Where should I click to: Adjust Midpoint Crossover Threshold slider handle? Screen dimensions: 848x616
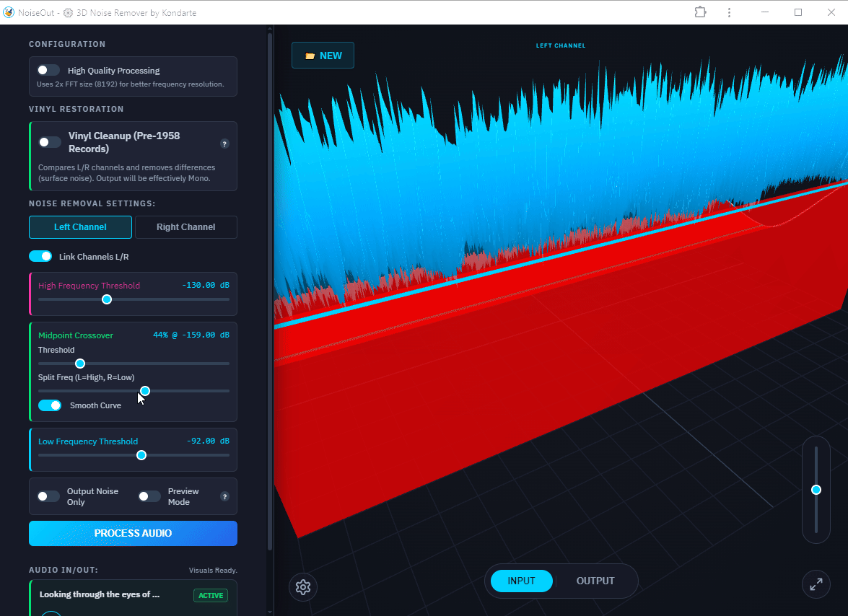(x=80, y=364)
